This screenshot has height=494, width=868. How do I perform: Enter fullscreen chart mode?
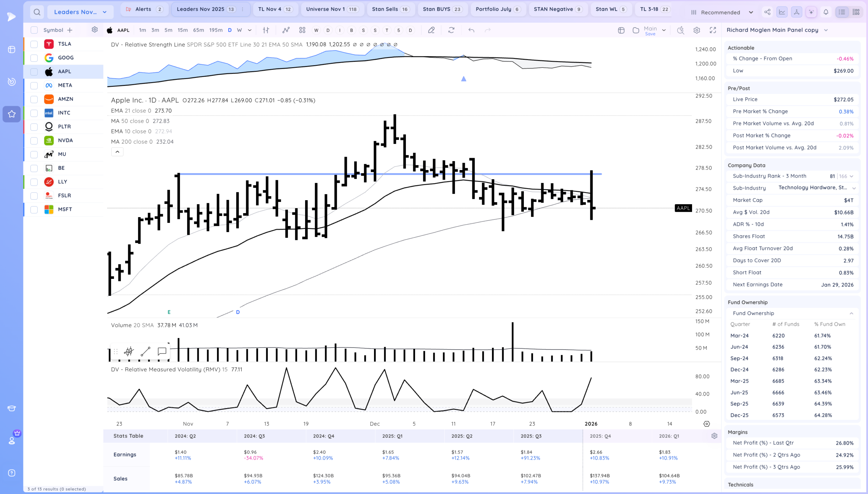(x=713, y=30)
